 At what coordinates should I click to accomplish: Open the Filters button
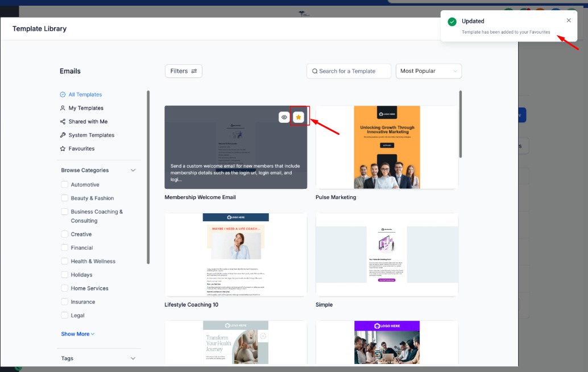point(183,71)
